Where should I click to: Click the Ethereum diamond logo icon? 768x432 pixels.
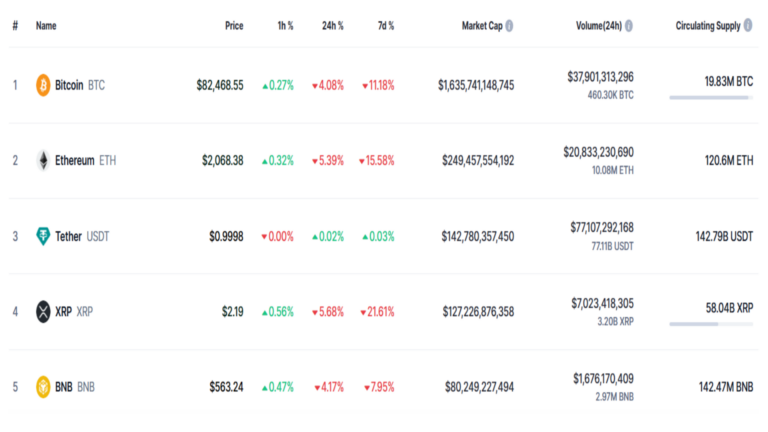coord(43,160)
